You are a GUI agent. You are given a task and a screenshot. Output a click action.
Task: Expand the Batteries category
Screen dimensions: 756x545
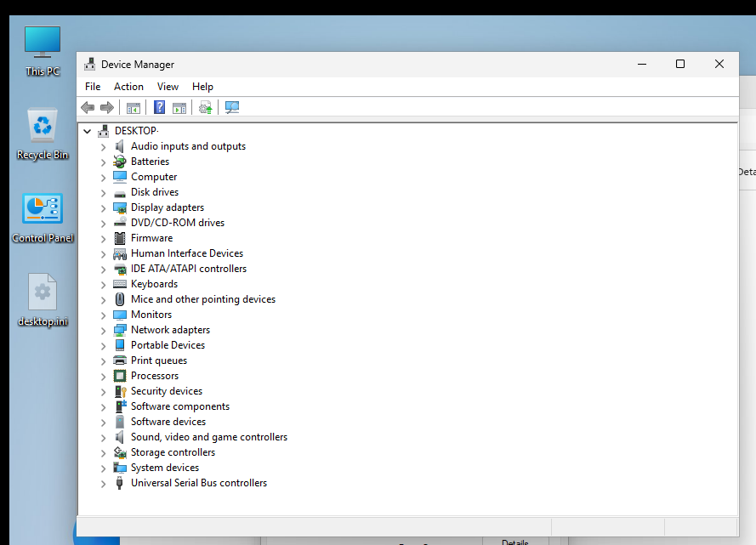coord(103,162)
